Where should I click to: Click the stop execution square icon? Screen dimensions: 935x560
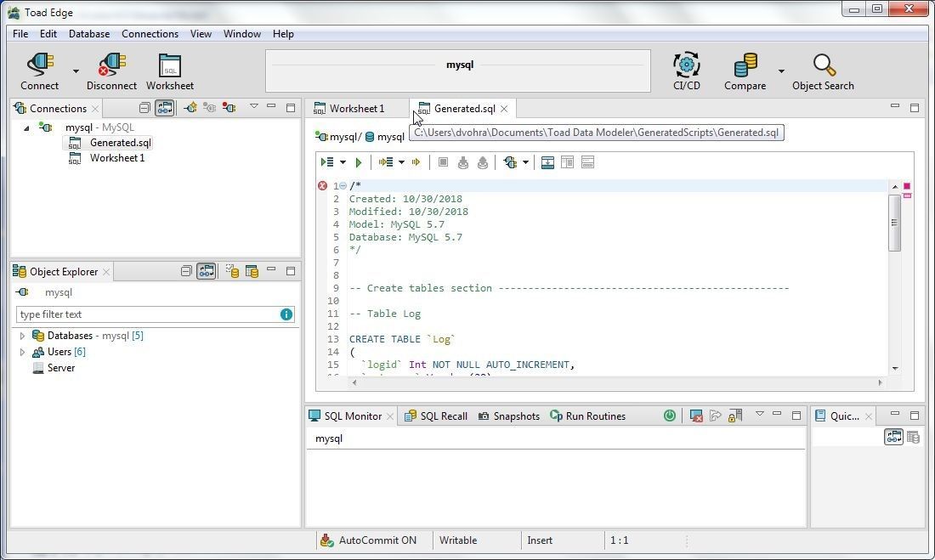(x=443, y=162)
